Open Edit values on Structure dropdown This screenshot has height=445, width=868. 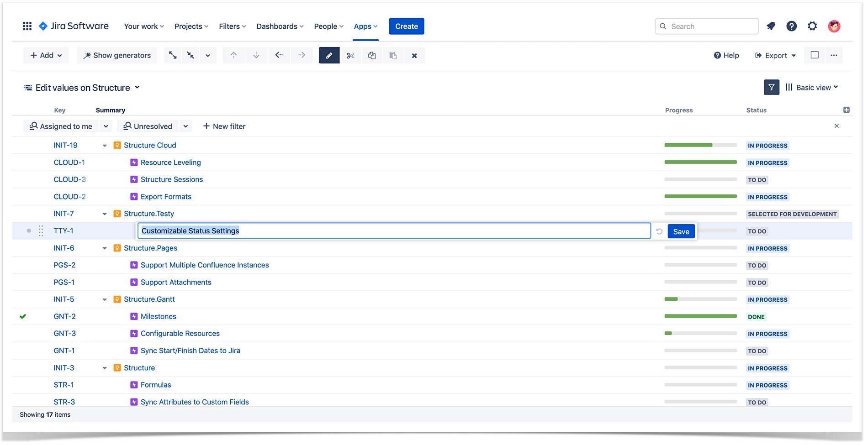pos(82,88)
